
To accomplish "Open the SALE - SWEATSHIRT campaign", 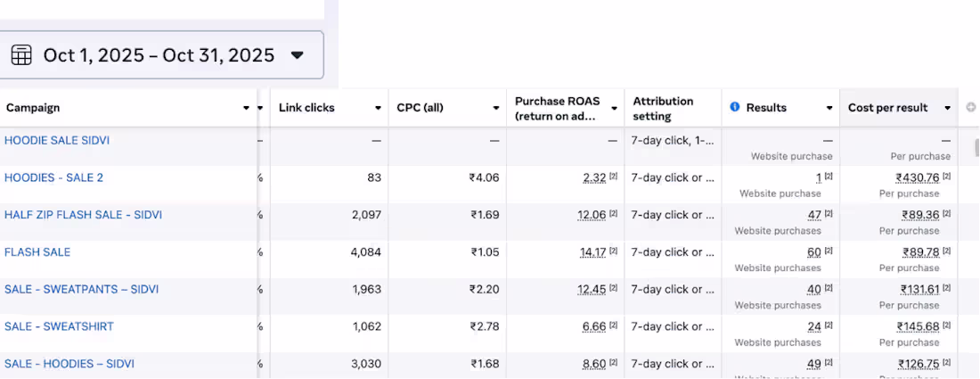I will 59,326.
